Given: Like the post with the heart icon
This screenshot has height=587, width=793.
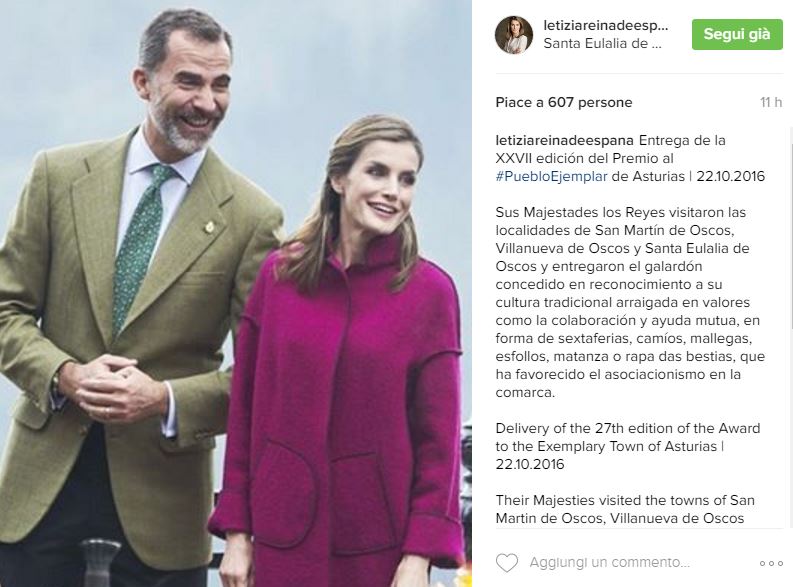Looking at the screenshot, I should (507, 563).
